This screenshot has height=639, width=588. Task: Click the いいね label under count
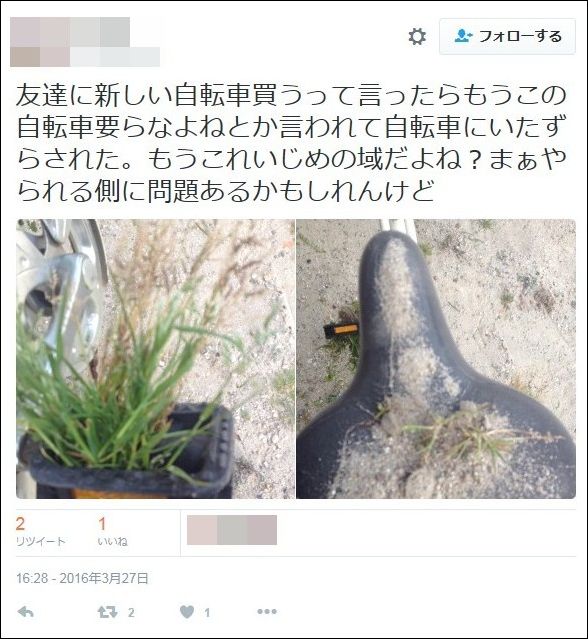coord(112,542)
